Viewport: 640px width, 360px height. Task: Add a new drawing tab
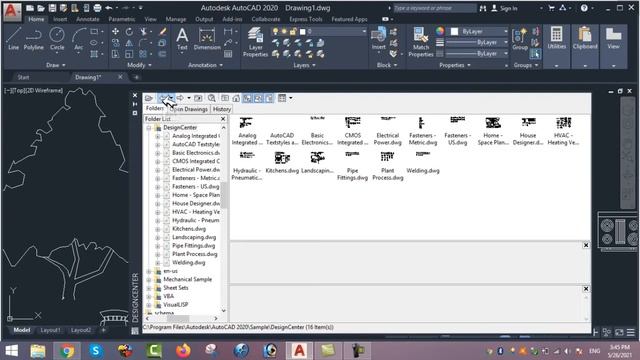coord(136,77)
